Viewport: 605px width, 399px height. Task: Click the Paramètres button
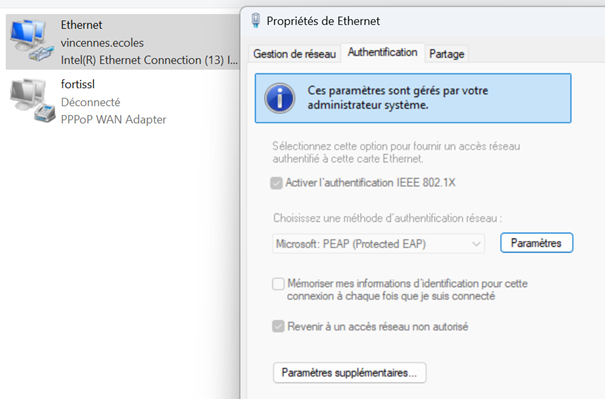coord(536,243)
